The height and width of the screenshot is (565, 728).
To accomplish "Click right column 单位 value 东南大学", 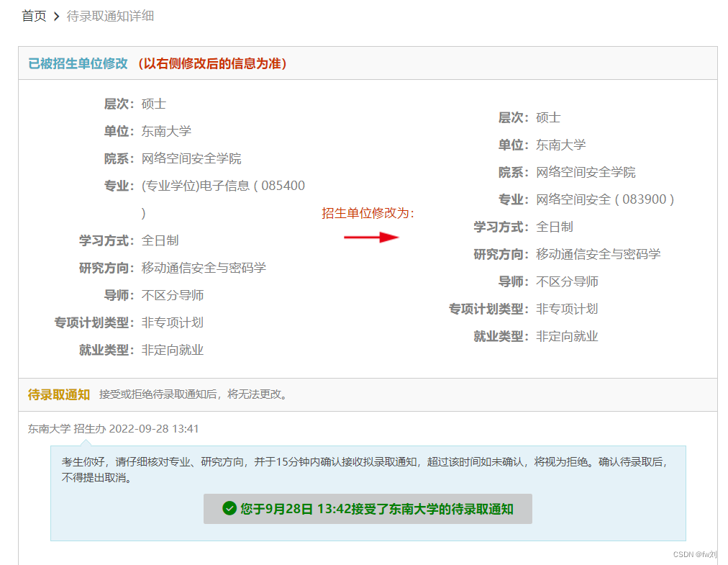I will coord(560,145).
